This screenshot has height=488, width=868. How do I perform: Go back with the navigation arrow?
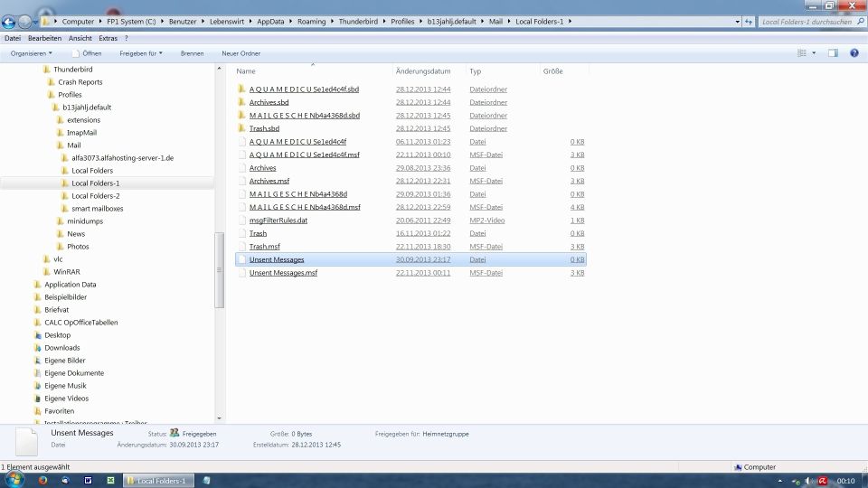coord(8,22)
